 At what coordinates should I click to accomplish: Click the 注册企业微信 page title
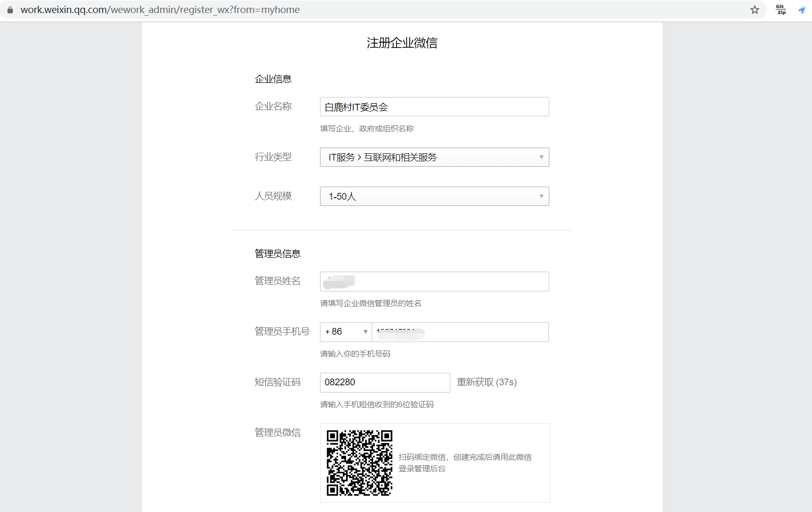coord(402,43)
